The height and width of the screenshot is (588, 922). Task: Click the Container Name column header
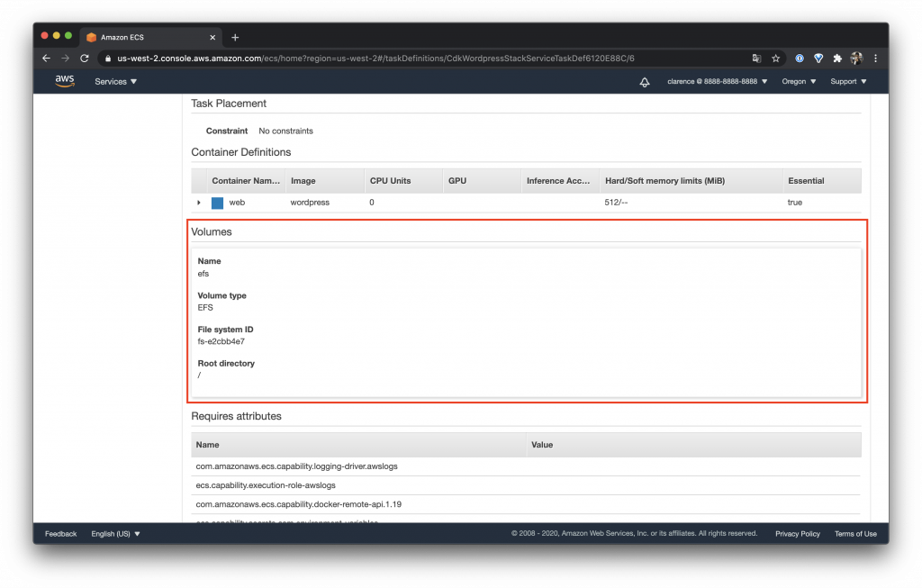(x=246, y=181)
